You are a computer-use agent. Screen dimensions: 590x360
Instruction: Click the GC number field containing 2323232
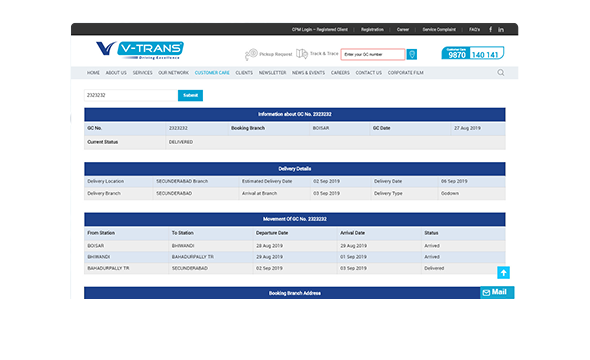click(131, 96)
